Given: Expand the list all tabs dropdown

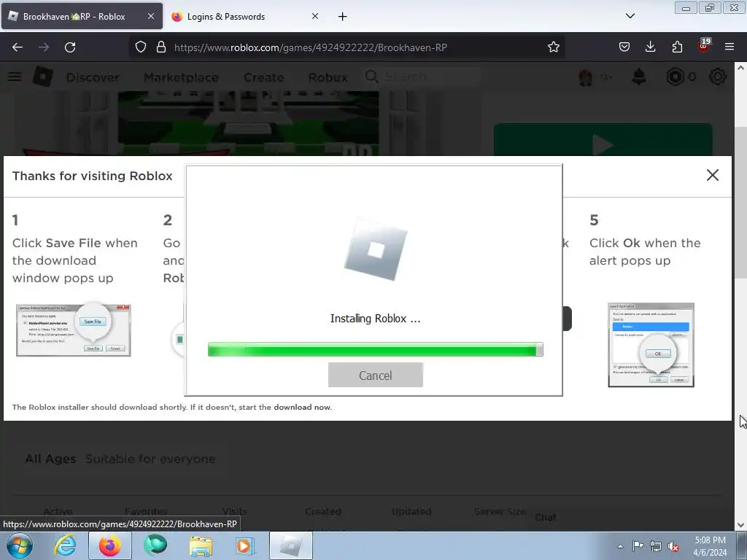Looking at the screenshot, I should (x=630, y=16).
